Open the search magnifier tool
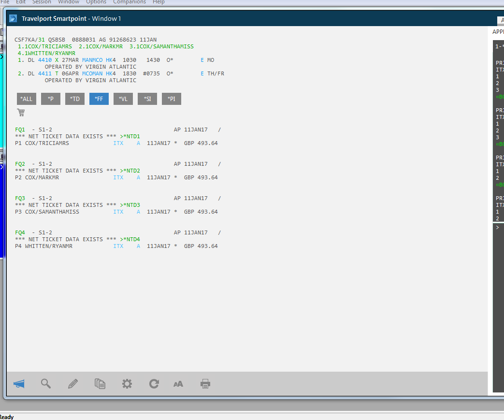The height and width of the screenshot is (420, 504). pyautogui.click(x=45, y=384)
